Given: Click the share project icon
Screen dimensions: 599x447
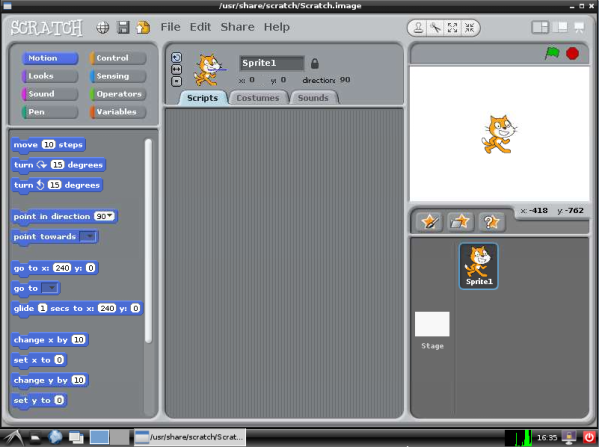Looking at the screenshot, I should point(143,28).
